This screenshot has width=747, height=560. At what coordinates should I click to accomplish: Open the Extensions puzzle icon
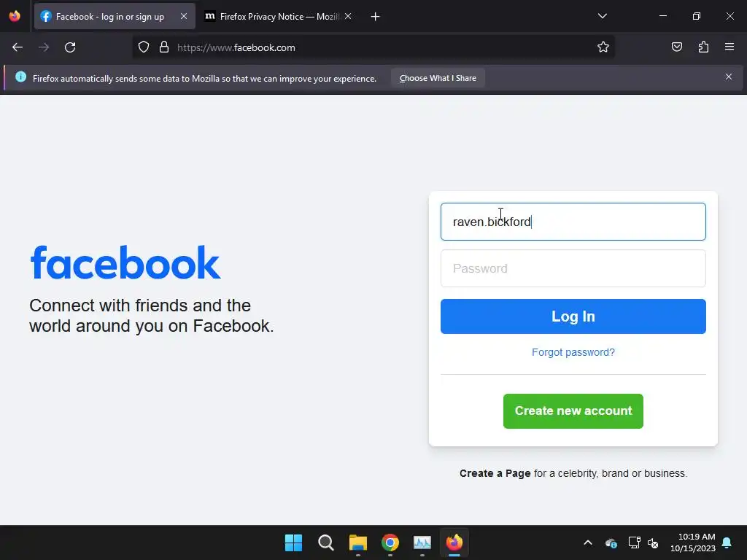coord(703,47)
